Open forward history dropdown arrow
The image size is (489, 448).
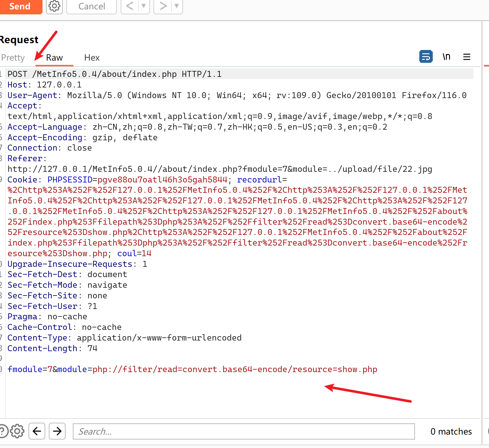(x=177, y=6)
